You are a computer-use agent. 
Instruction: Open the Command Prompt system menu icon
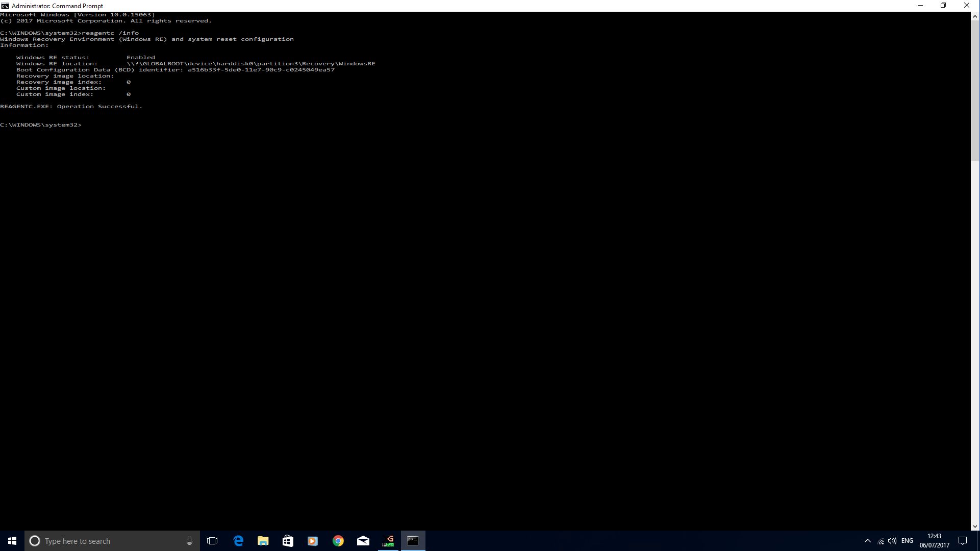coord(5,6)
